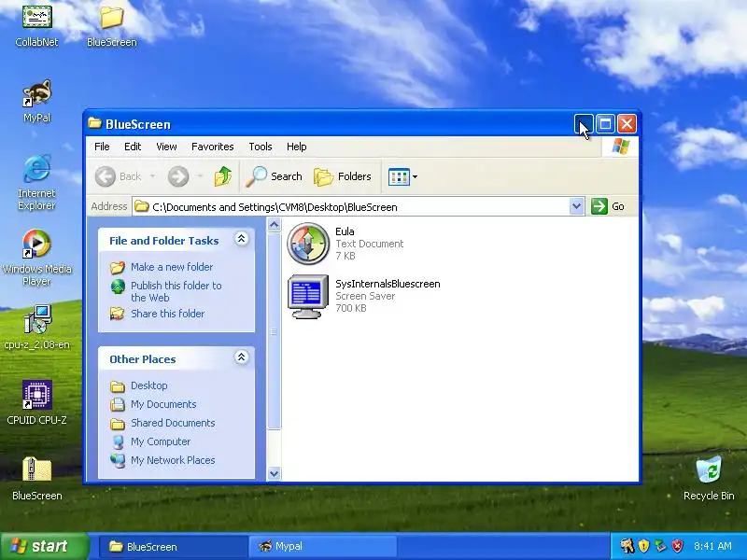This screenshot has width=747, height=560.
Task: Open the Help menu
Action: tap(296, 147)
